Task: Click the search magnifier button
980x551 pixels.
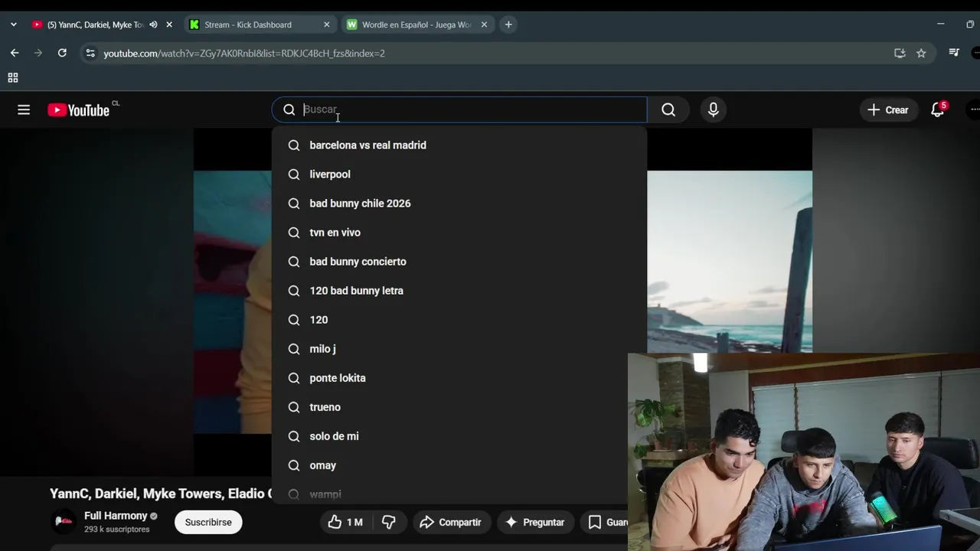Action: (668, 109)
